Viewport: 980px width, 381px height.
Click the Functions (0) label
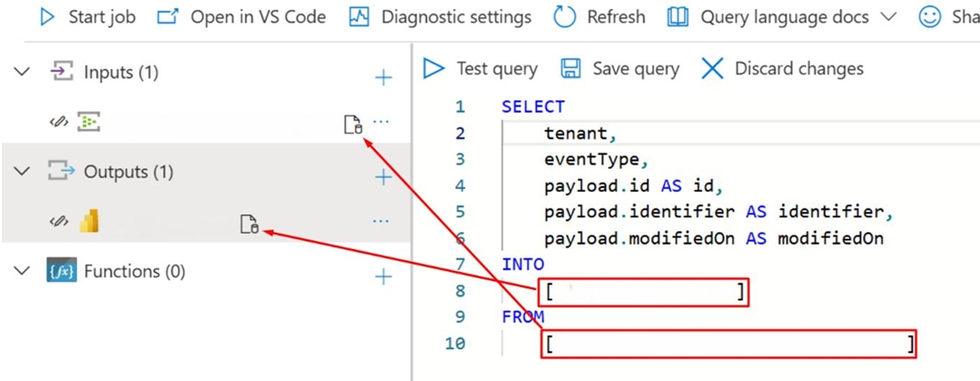click(135, 272)
